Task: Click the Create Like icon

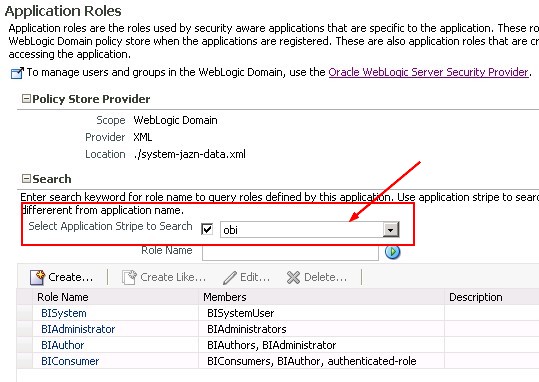Action: (x=129, y=277)
